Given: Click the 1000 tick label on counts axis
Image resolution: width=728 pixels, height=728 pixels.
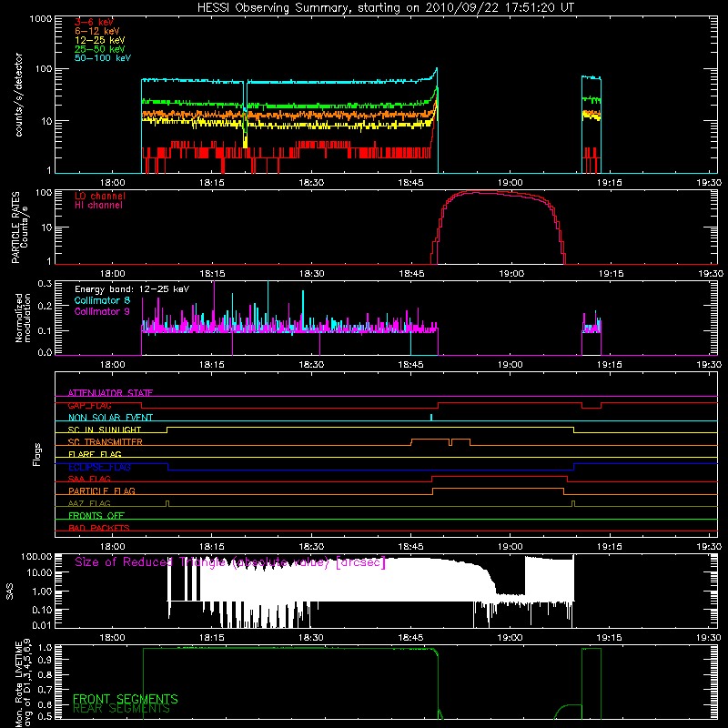Looking at the screenshot, I should pos(40,19).
